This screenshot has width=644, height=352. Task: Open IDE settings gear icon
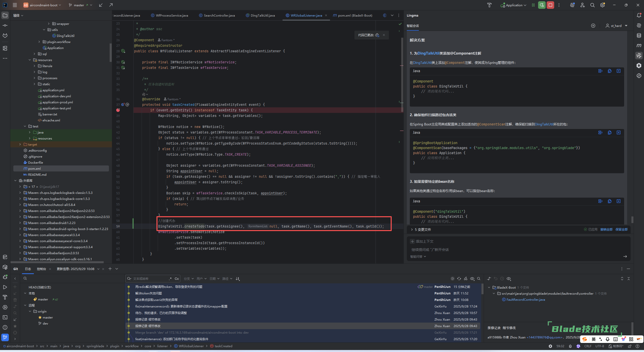[x=602, y=5]
